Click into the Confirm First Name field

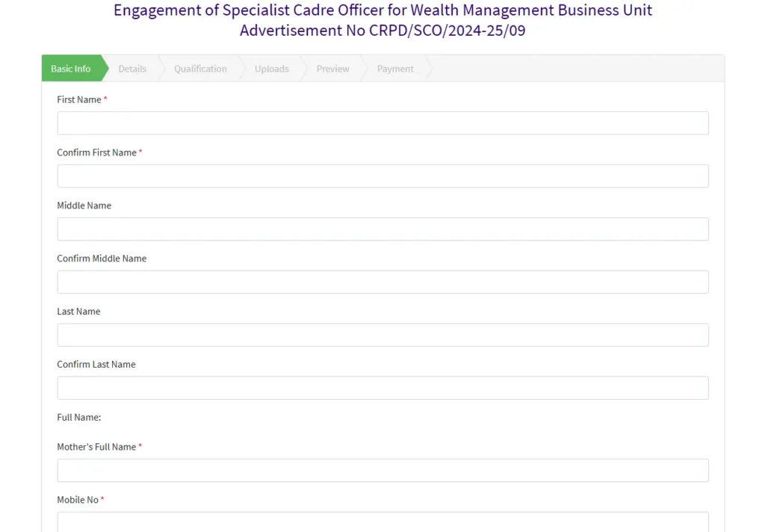coord(382,176)
